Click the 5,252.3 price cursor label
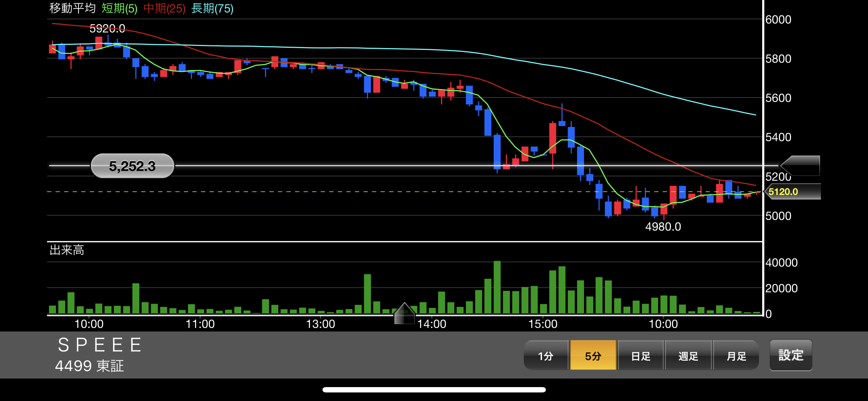868x401 pixels. (132, 166)
